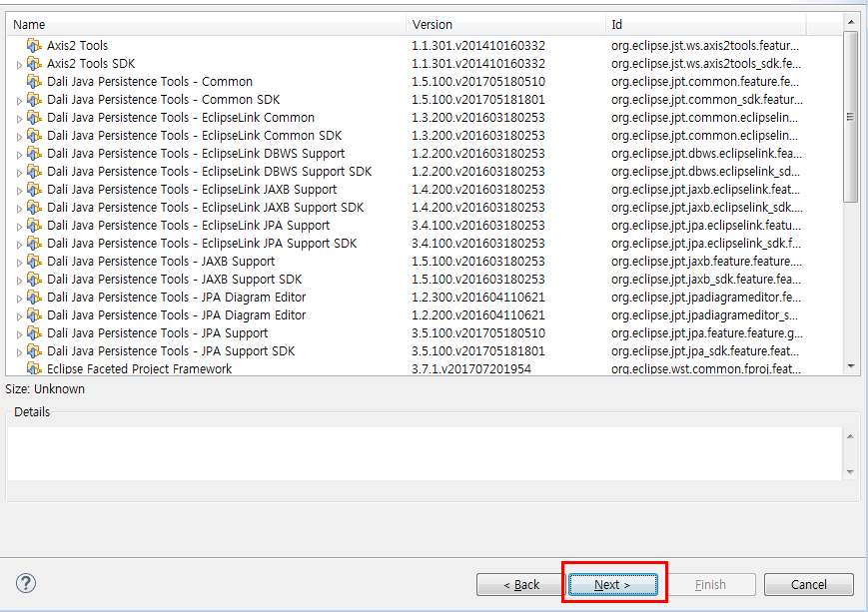
Task: Click version 1.2.300.v201604110621
Action: pyautogui.click(x=478, y=298)
